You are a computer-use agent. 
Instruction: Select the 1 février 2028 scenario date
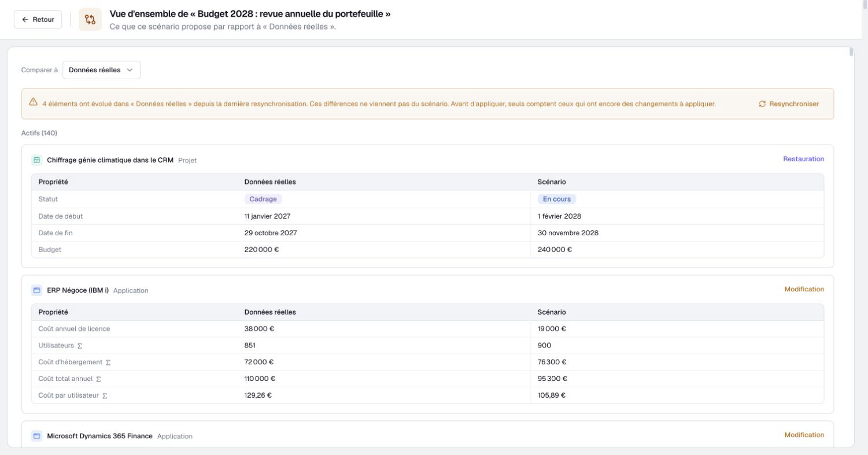pyautogui.click(x=559, y=216)
